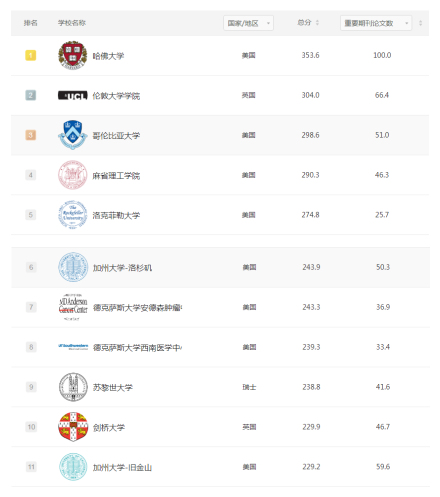Click the University of Zurich seal logo
The height and width of the screenshot is (497, 440).
pos(73,387)
